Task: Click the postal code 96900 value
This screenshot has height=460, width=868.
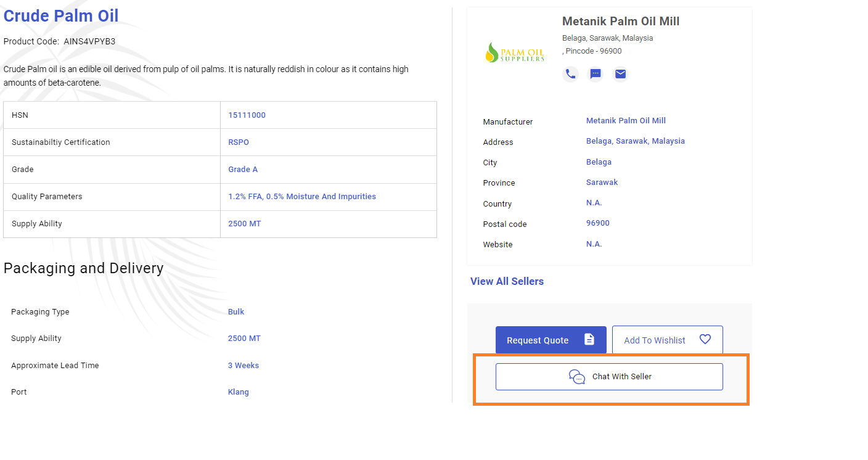Action: point(598,223)
